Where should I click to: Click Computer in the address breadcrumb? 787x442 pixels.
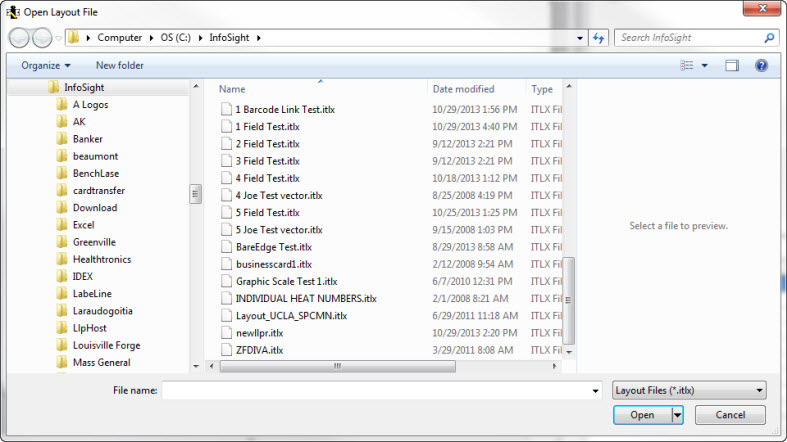[x=119, y=38]
